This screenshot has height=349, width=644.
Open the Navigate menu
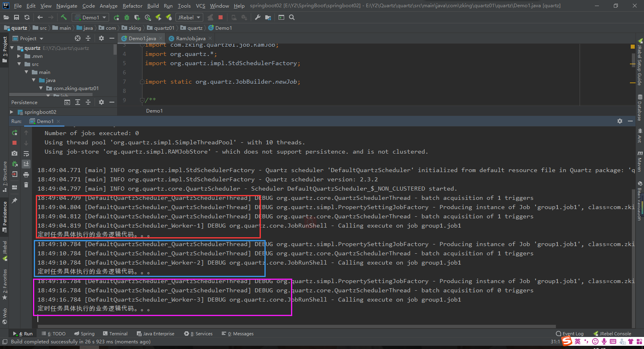coord(66,6)
